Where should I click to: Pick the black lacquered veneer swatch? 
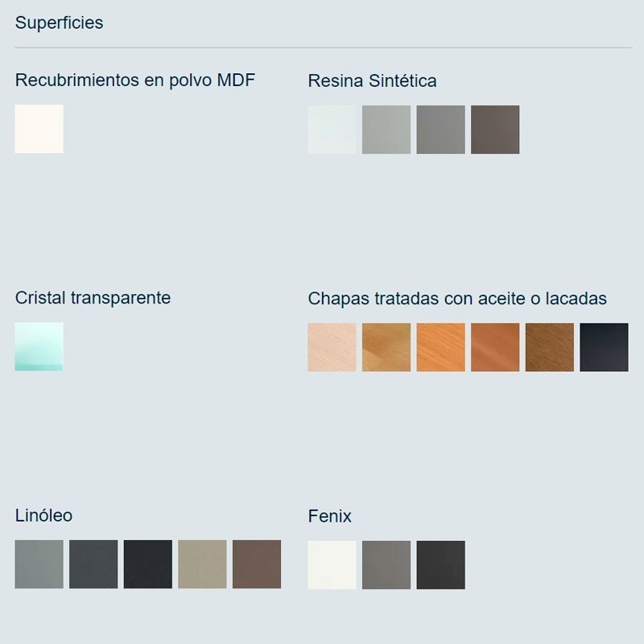coord(604,347)
